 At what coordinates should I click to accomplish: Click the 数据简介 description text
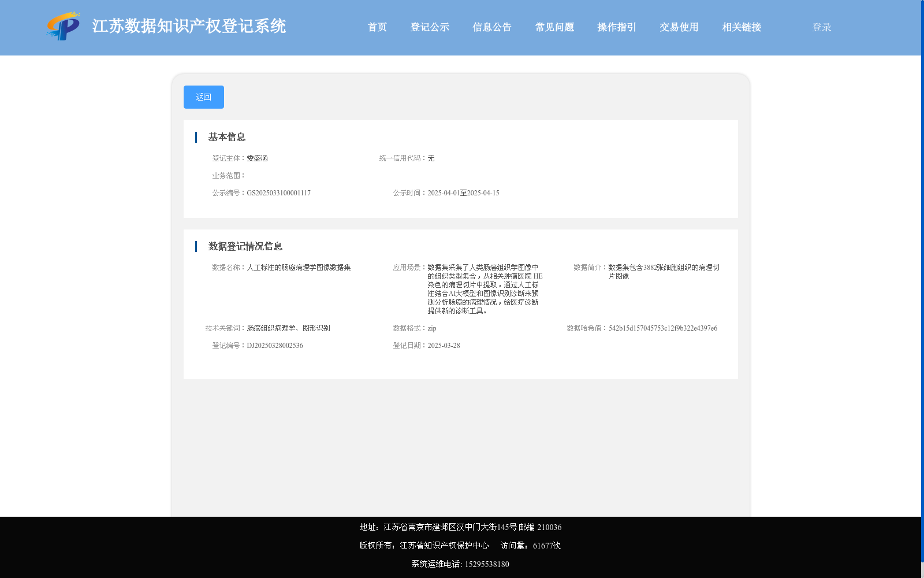tap(664, 272)
